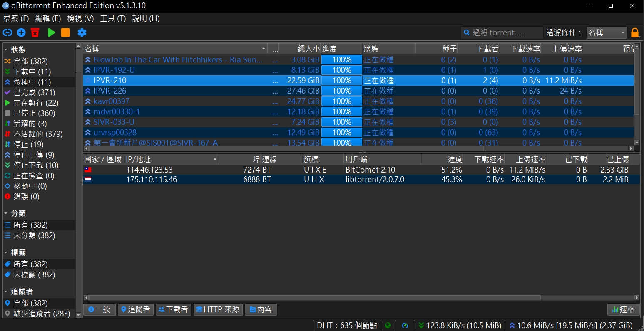Click the red trash delete torrent icon
Image resolution: width=644 pixels, height=331 pixels.
point(35,32)
